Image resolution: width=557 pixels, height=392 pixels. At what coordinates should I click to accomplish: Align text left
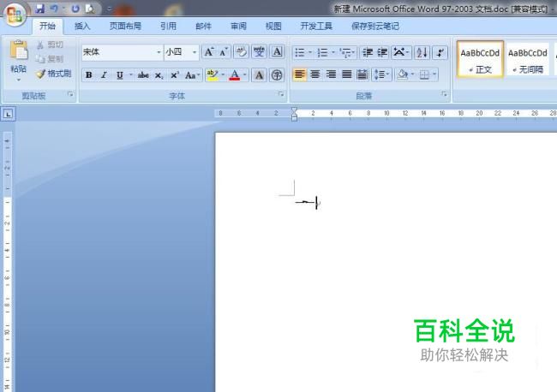pyautogui.click(x=299, y=74)
